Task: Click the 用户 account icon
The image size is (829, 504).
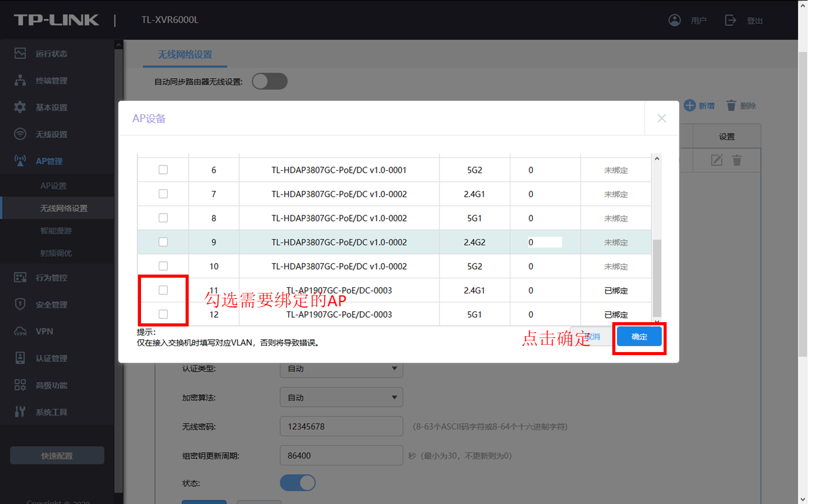Action: [675, 20]
